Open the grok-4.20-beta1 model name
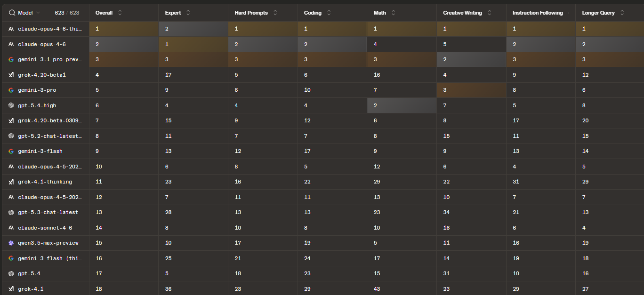The image size is (644, 295). [42, 75]
